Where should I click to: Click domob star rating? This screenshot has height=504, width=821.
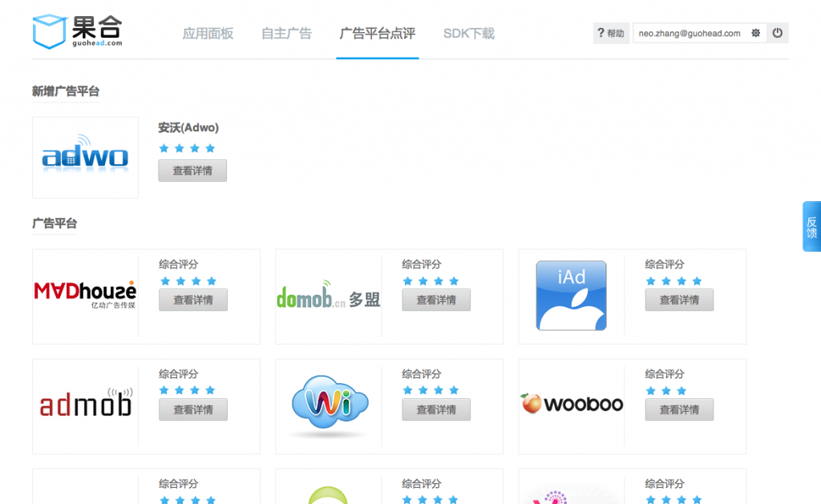[x=431, y=281]
